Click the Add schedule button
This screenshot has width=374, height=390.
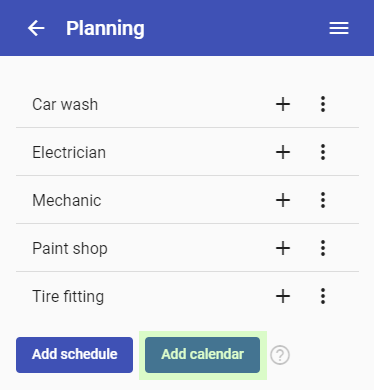coord(74,355)
